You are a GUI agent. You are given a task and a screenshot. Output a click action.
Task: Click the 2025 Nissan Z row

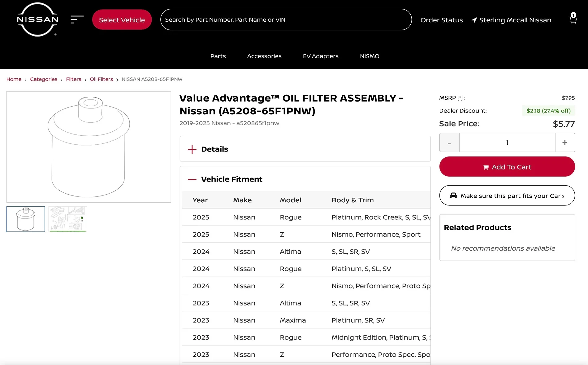[x=306, y=234]
